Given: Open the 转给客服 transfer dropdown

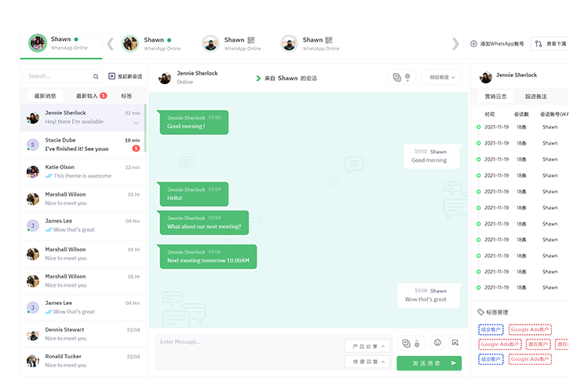Looking at the screenshot, I should (x=440, y=77).
